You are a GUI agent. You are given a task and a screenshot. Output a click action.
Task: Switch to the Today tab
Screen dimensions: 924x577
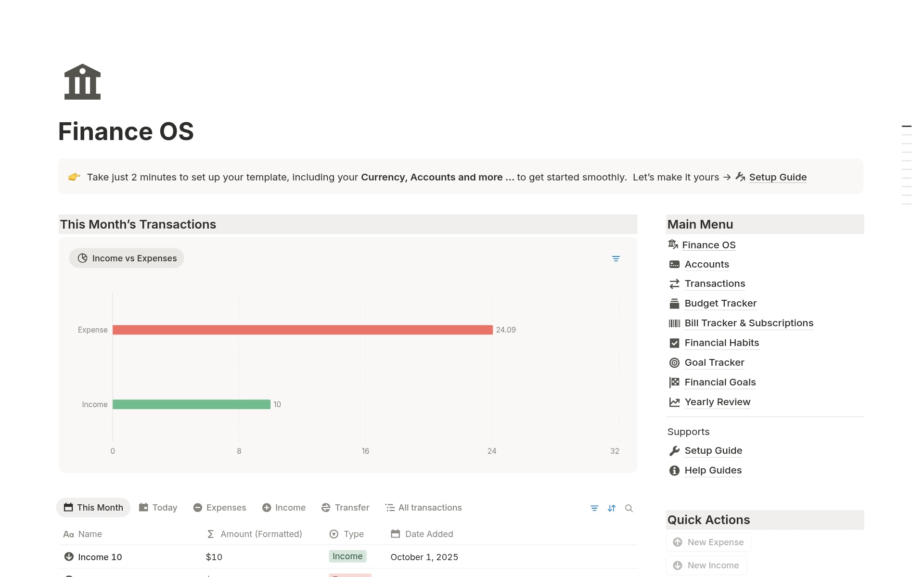point(158,508)
